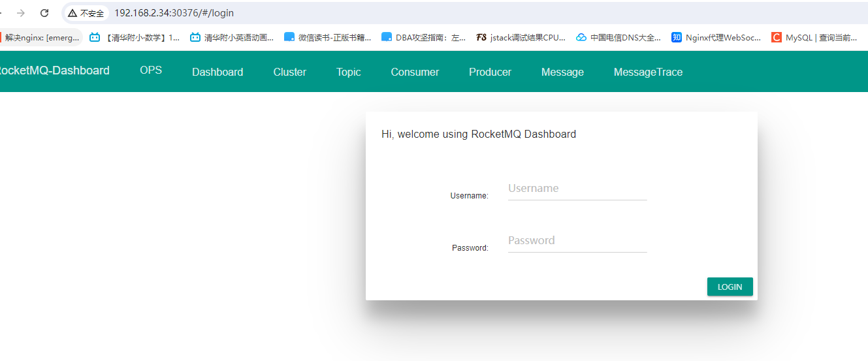Open the jstack调试结果CPU bookmark
Viewport: 868px width, 361px height.
(521, 38)
